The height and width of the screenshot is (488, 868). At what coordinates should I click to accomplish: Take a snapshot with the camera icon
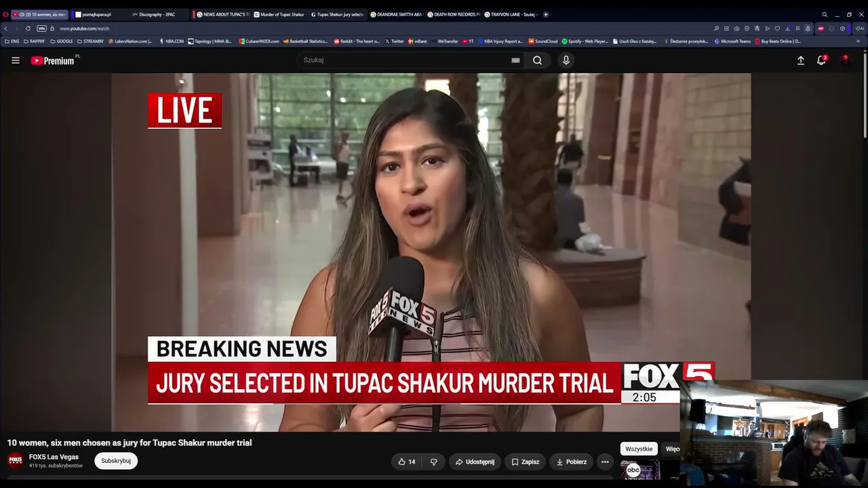[x=736, y=28]
